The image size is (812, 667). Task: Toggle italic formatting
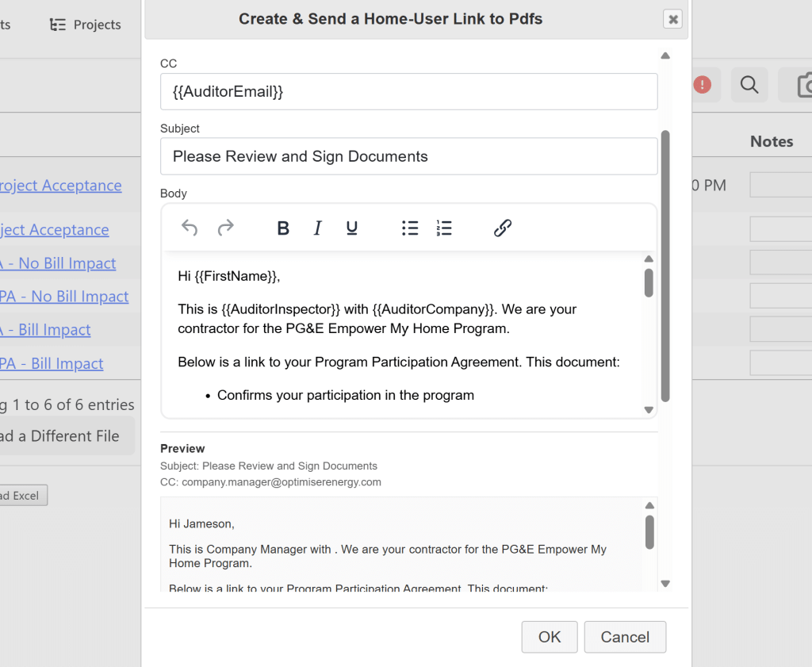[x=317, y=228]
